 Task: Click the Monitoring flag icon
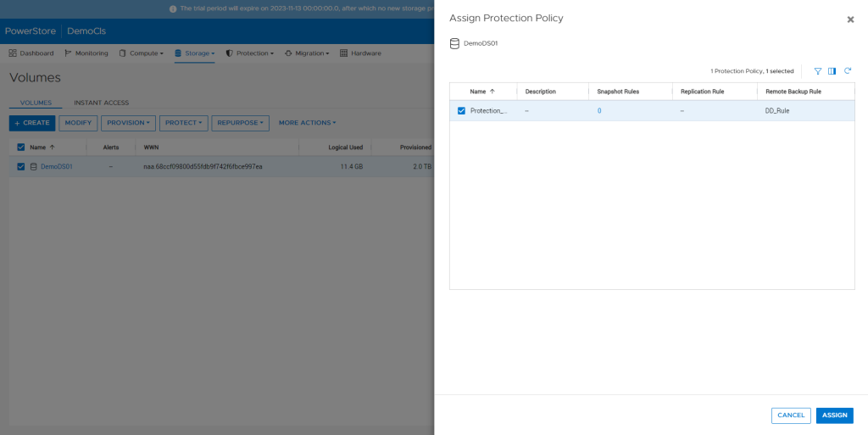pos(68,53)
